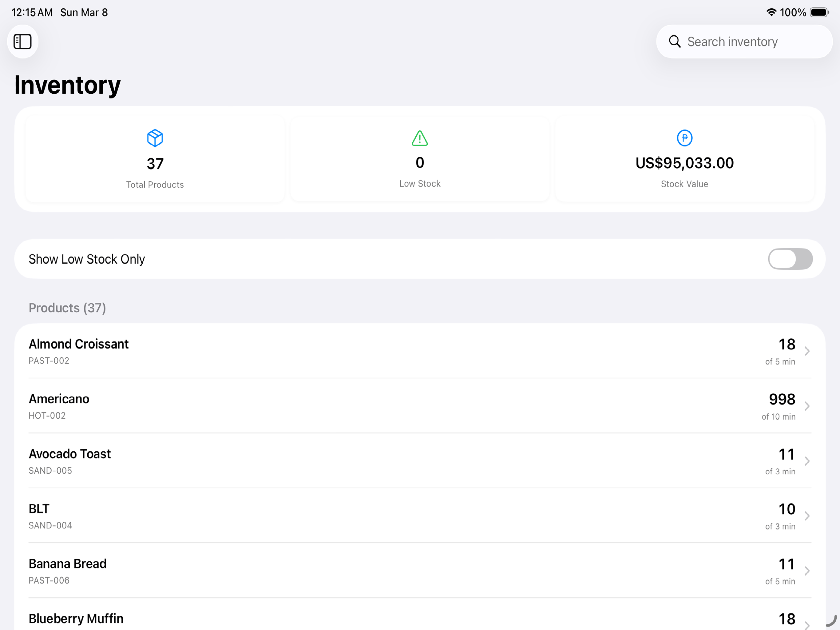Open Banana Bread row chevron
Viewport: 840px width, 630px height.
(807, 571)
